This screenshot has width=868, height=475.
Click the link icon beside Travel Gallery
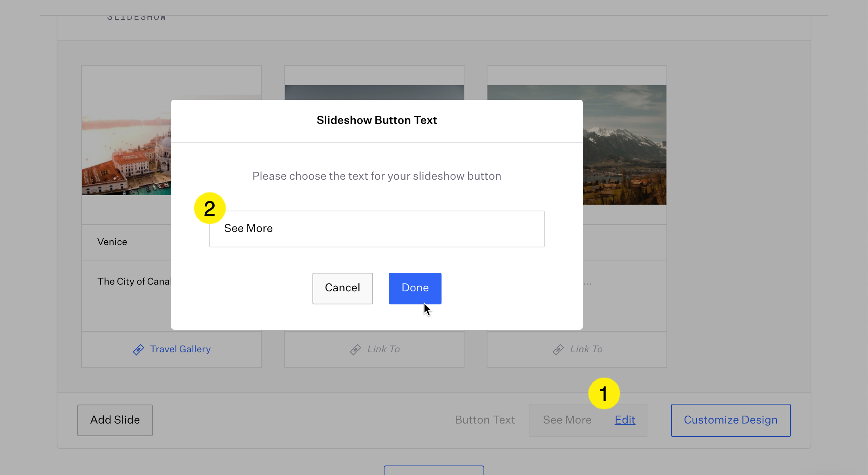coord(138,350)
